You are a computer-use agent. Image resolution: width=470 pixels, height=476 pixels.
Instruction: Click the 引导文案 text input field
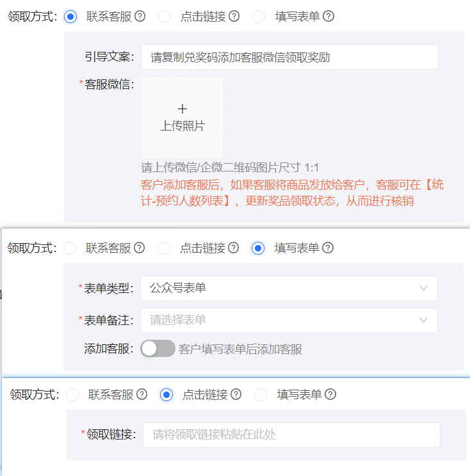click(x=289, y=57)
